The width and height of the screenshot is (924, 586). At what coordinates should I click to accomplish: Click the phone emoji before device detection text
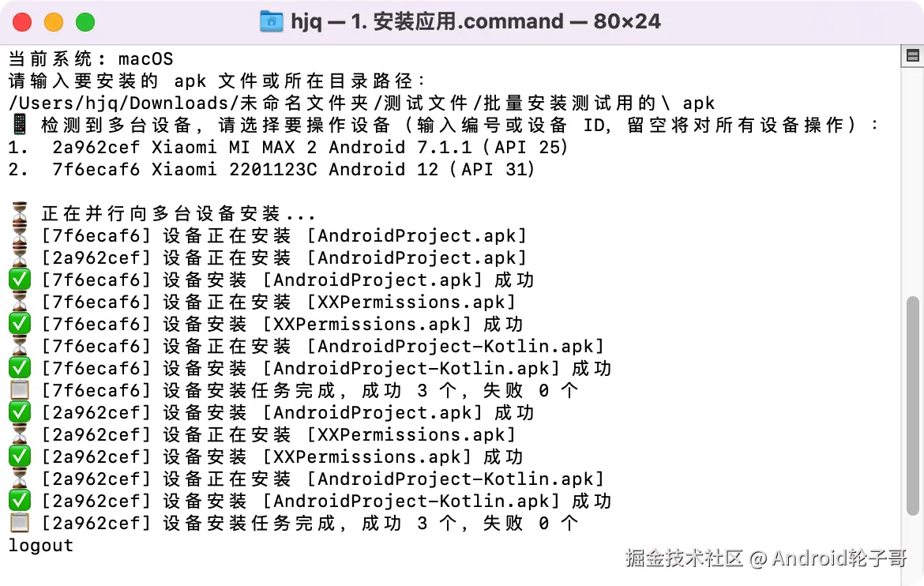pyautogui.click(x=20, y=125)
